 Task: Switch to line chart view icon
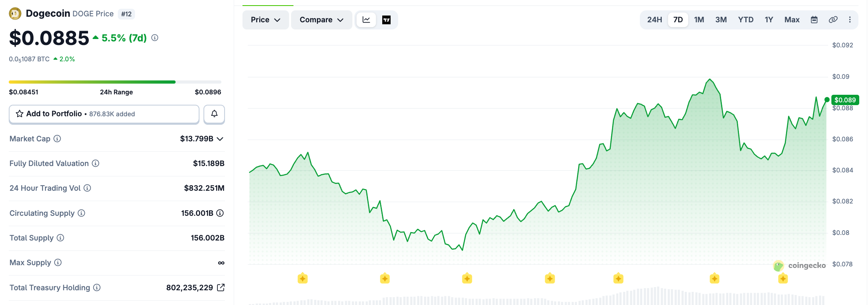(366, 20)
